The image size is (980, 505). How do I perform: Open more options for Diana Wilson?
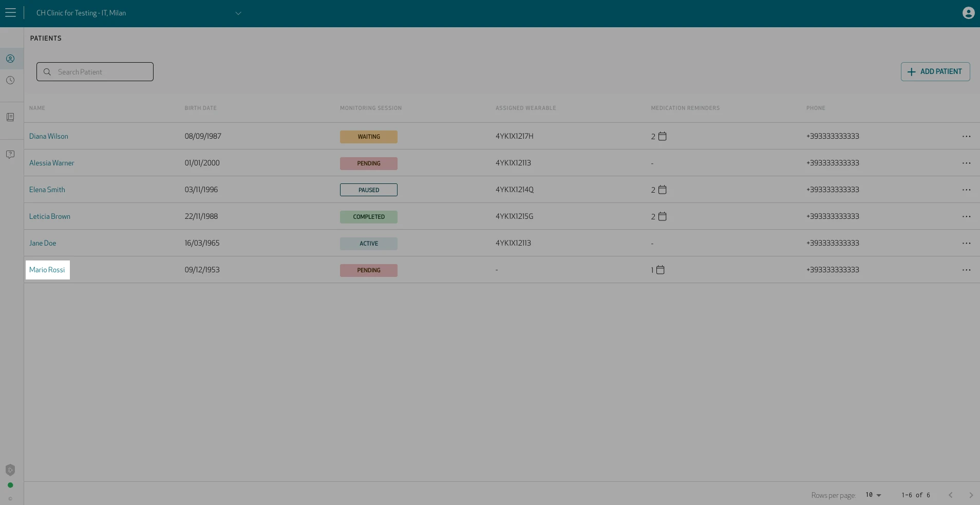[x=966, y=136]
